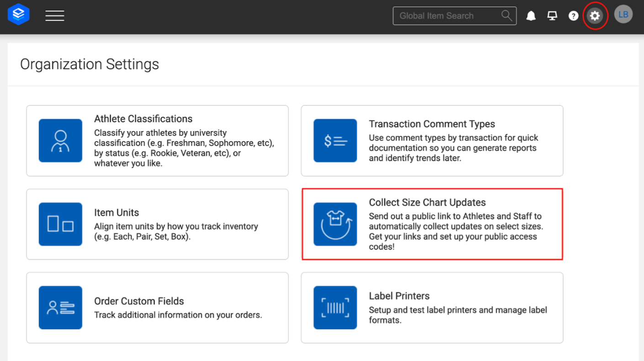Screen dimensions: 644x361
Task: Click text 'Track additional information on your orders.'
Action: [x=178, y=315]
